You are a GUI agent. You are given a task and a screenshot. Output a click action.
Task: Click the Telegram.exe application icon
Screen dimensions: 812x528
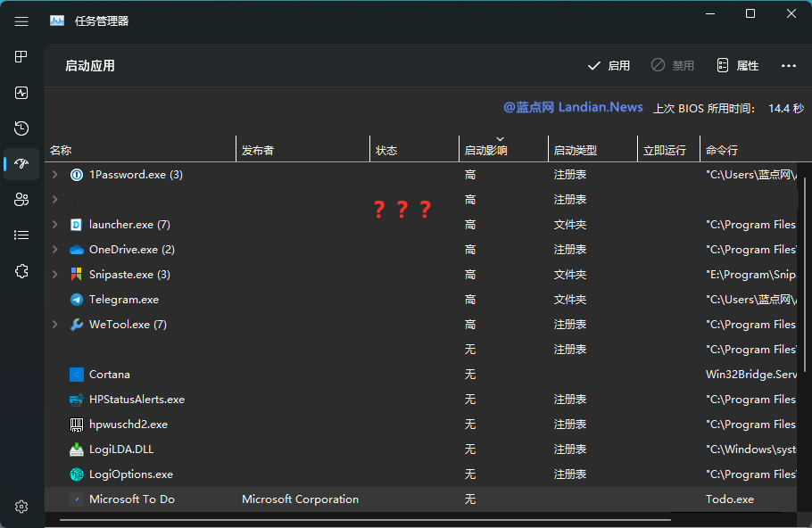pos(75,299)
